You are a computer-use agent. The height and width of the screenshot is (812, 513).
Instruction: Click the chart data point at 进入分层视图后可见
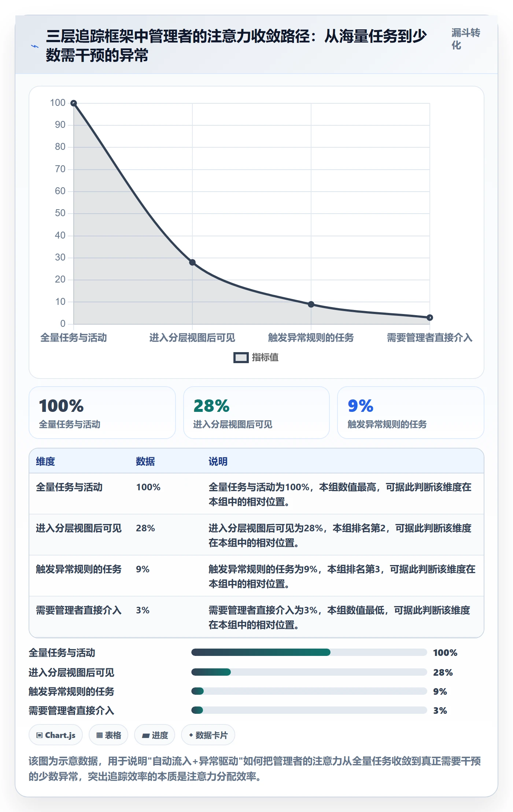[192, 262]
